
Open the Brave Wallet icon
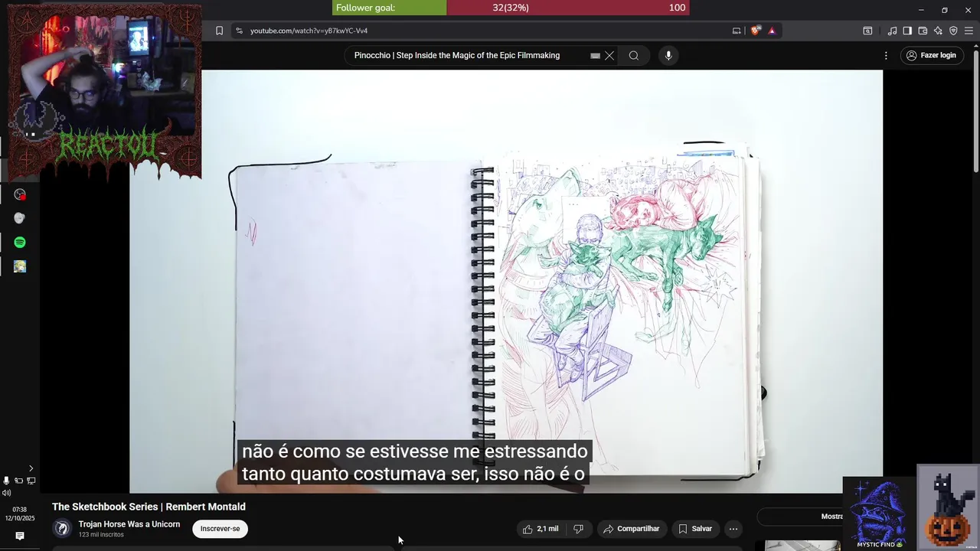923,31
